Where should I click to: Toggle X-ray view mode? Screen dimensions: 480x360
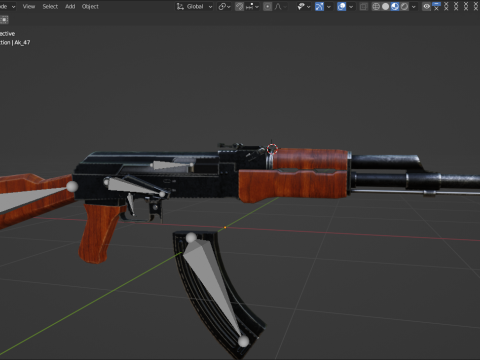(x=364, y=6)
